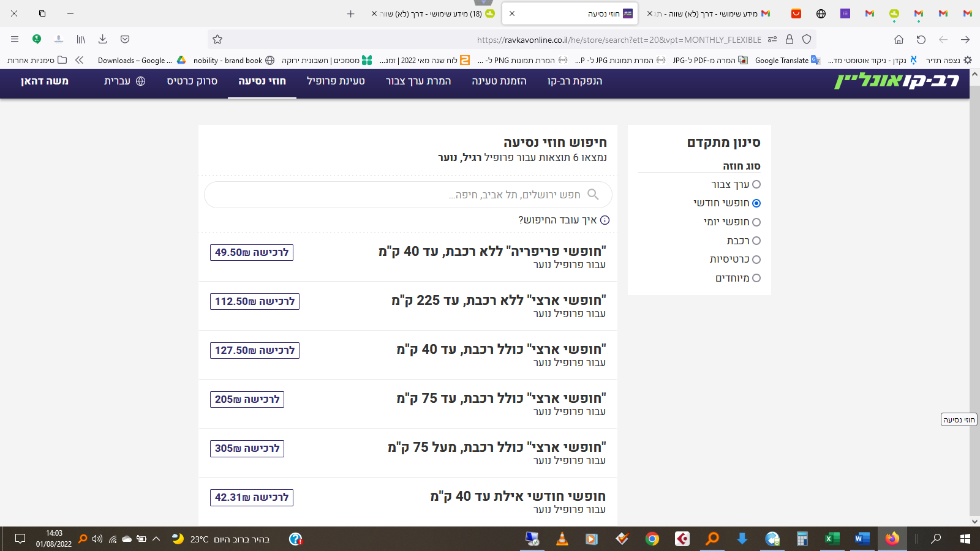
Task: Click the right-pointing navigation arrow in the toolbar
Action: (965, 39)
